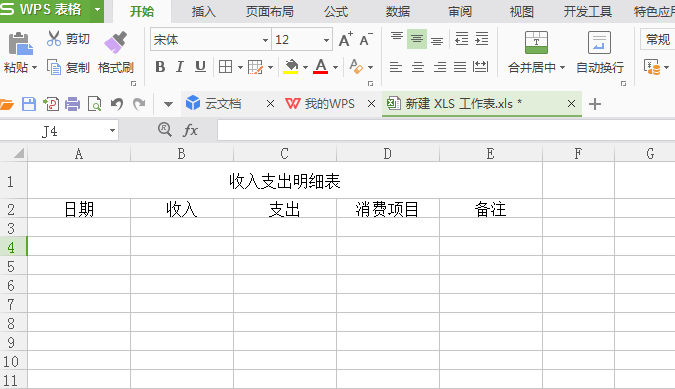Click the draw border table icon

[x=255, y=67]
